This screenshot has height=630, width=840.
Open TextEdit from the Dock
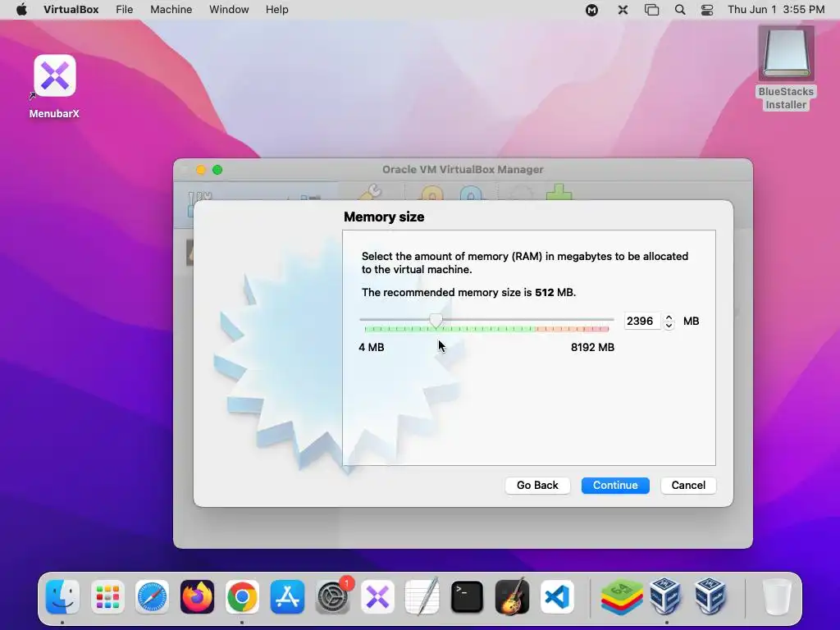pos(422,596)
